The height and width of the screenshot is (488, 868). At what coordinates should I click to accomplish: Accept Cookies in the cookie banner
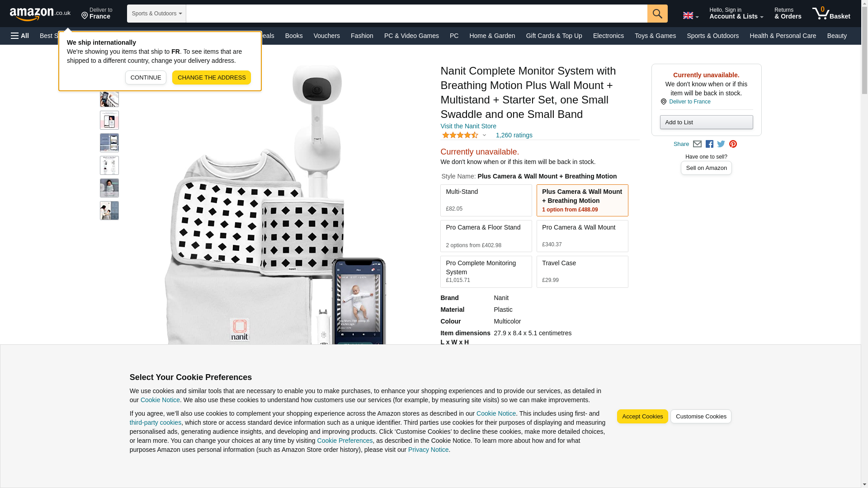[642, 416]
